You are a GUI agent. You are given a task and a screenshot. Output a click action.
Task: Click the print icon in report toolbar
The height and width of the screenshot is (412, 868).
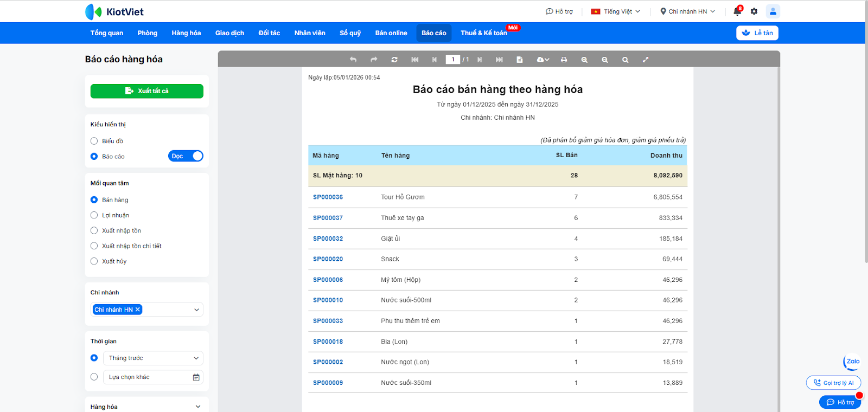pos(564,60)
